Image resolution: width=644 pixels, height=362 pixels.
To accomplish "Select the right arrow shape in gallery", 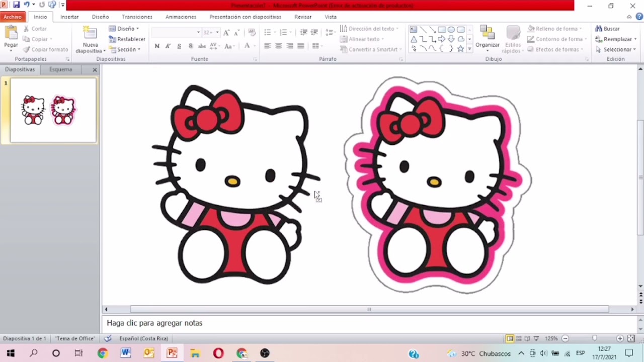I will (442, 39).
